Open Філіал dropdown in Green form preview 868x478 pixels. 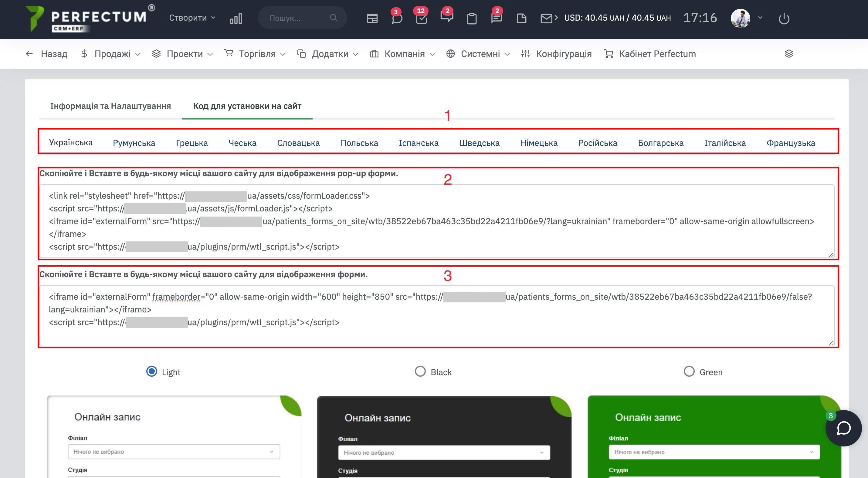click(x=714, y=452)
